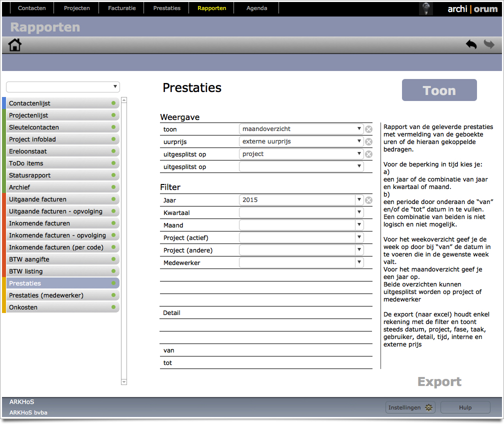Image resolution: width=504 pixels, height=424 pixels.
Task: Select the ToDo items report
Action: pyautogui.click(x=62, y=163)
